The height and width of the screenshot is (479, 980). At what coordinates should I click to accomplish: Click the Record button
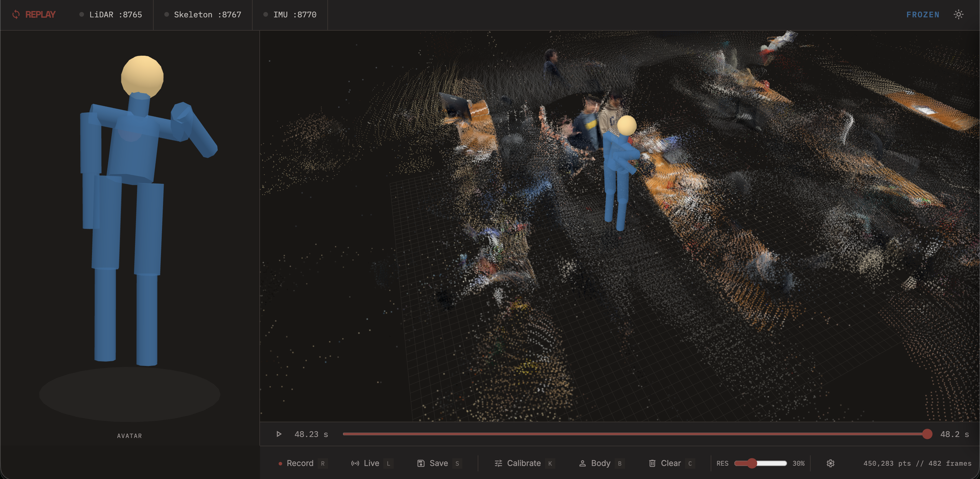300,463
